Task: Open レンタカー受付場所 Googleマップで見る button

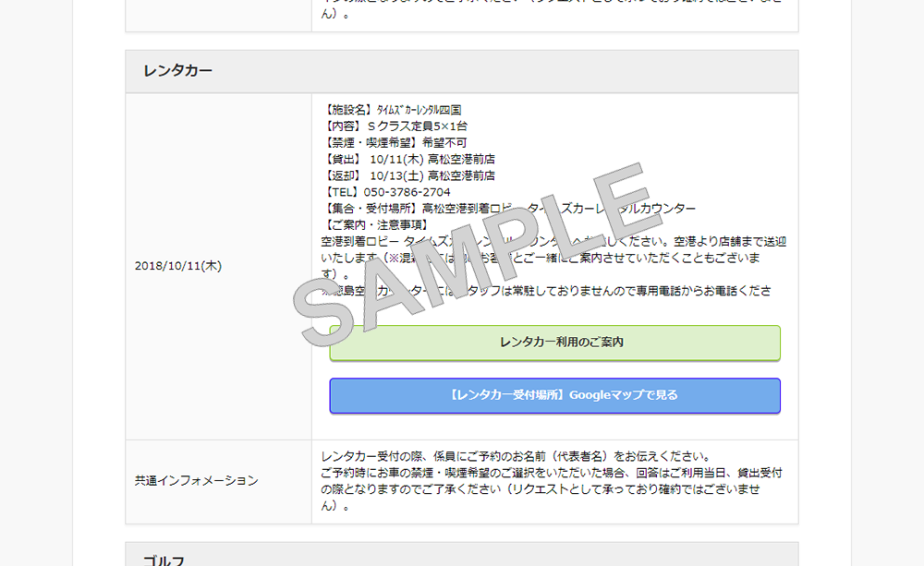Action: tap(554, 395)
